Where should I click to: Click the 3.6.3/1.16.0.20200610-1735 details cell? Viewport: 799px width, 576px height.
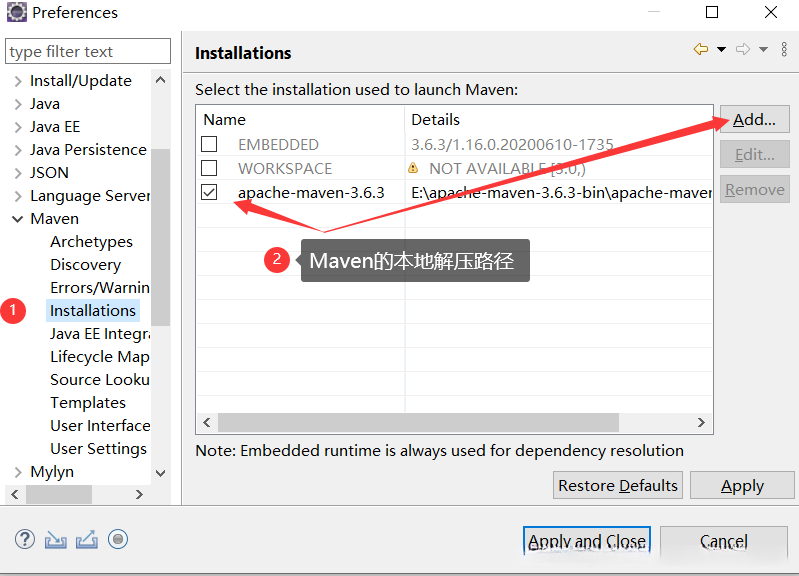512,145
